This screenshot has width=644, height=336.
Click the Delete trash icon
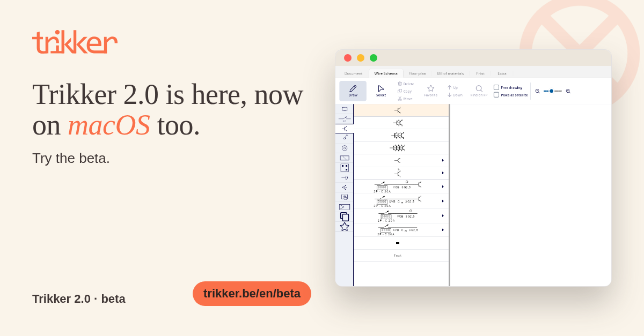[x=400, y=84]
